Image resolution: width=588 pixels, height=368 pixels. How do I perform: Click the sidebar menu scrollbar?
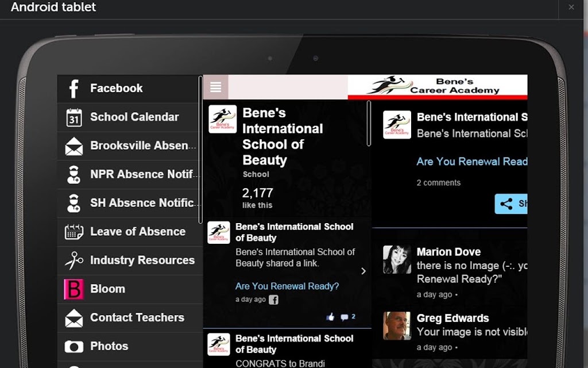pyautogui.click(x=200, y=149)
